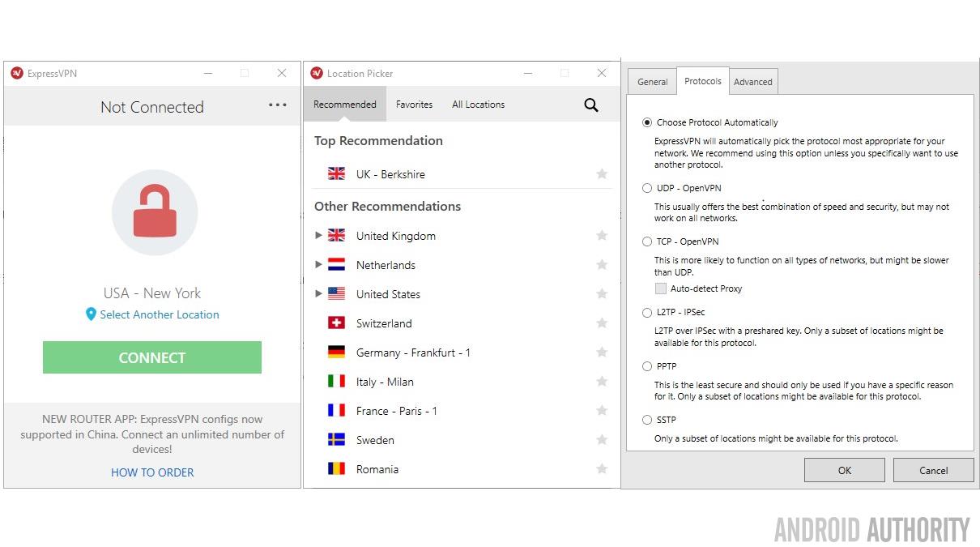The width and height of the screenshot is (980, 547).
Task: Click the ExpressVPN logo in main window title
Action: click(17, 73)
